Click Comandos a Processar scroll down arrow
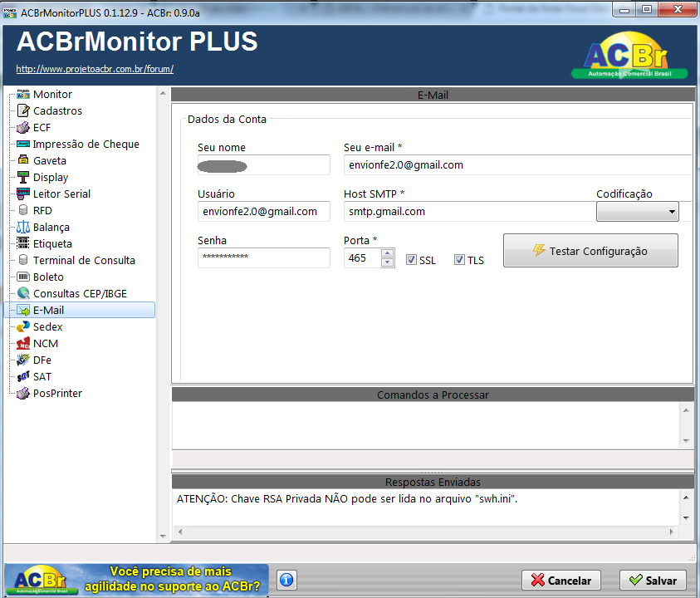The height and width of the screenshot is (598, 700). pos(686,441)
